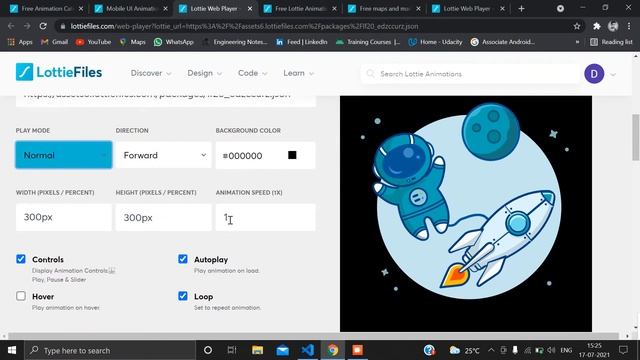The height and width of the screenshot is (360, 640).
Task: Click the Chrome icon in the taskbar
Action: [333, 350]
